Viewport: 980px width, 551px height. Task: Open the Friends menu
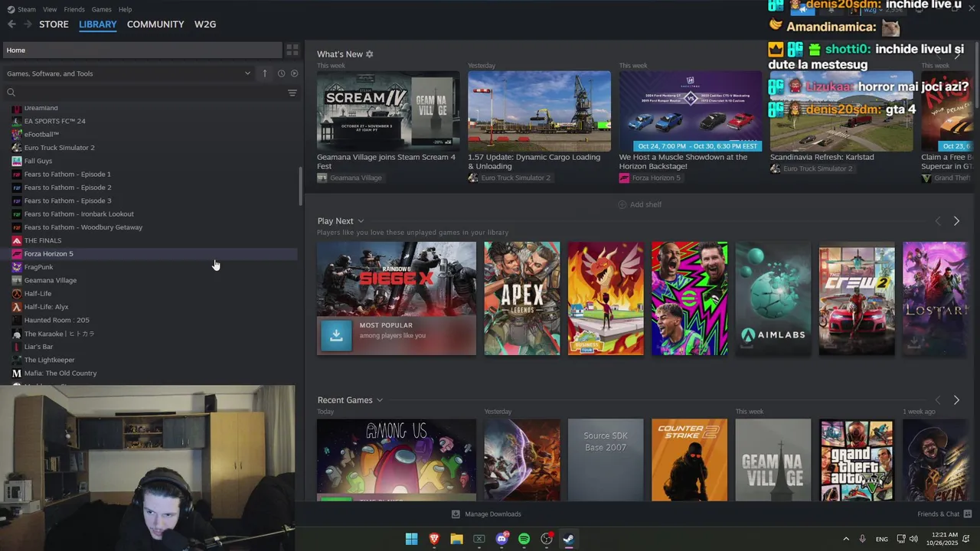coord(74,9)
